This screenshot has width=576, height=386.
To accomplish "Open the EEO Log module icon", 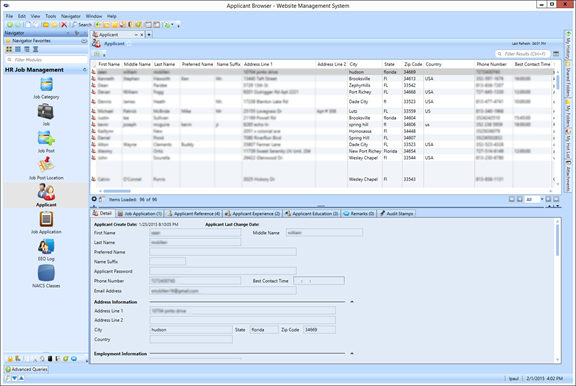I will 46,246.
